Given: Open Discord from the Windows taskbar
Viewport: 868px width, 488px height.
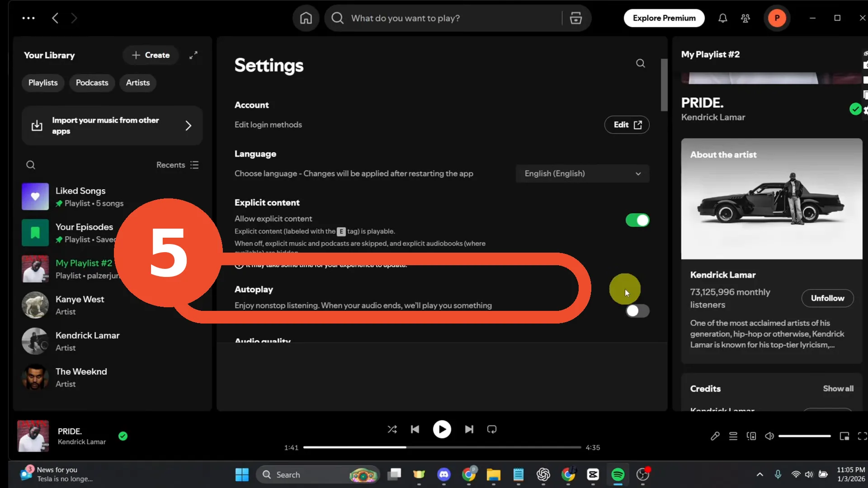Looking at the screenshot, I should (x=443, y=474).
